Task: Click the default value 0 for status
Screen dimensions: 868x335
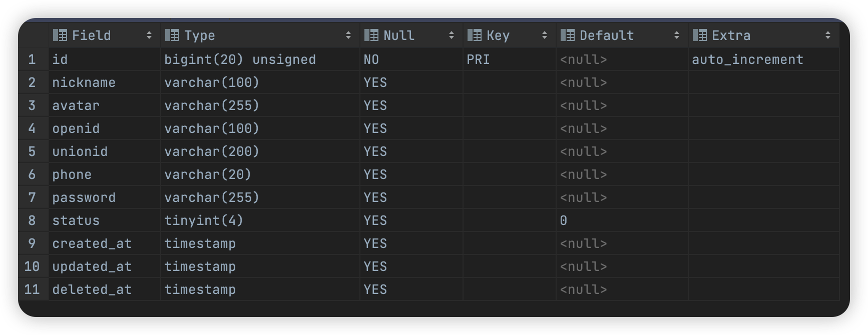Action: (564, 220)
